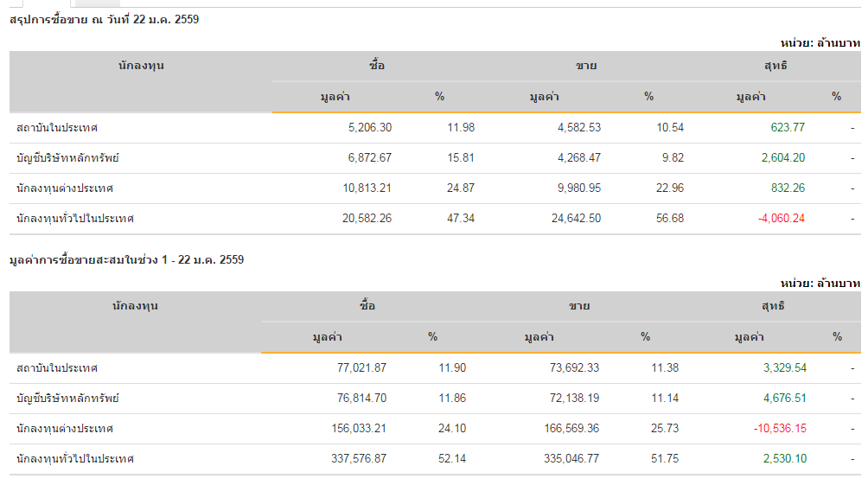The height and width of the screenshot is (485, 868).
Task: Click the heading สรุปการซื้อขาย ณ วันที่ 22 ม.ค. 2559
Action: [104, 19]
